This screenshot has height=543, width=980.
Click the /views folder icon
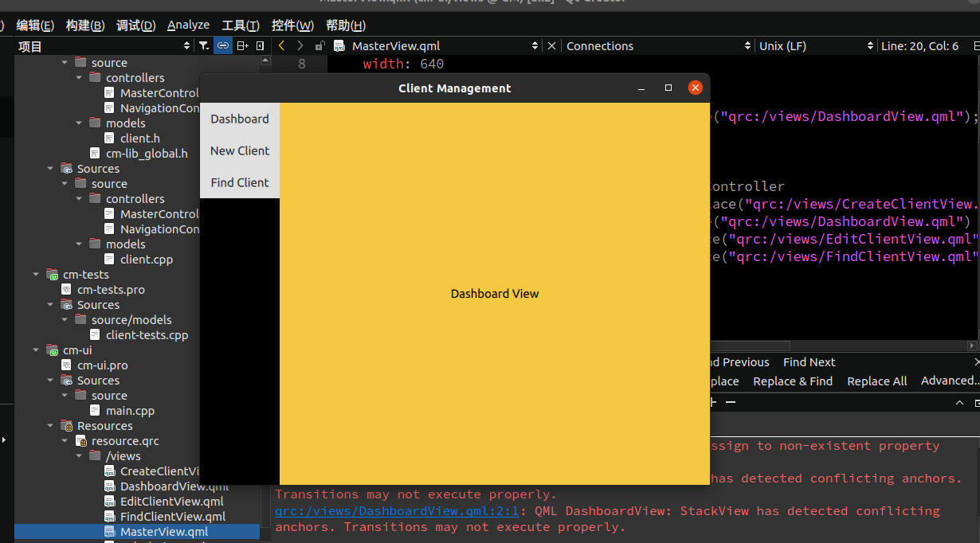coord(96,456)
